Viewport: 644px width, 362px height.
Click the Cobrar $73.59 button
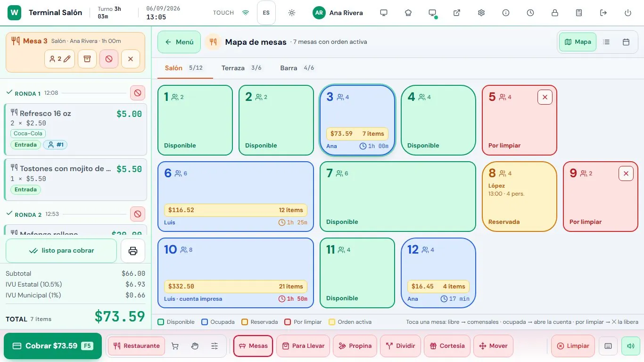(x=53, y=346)
